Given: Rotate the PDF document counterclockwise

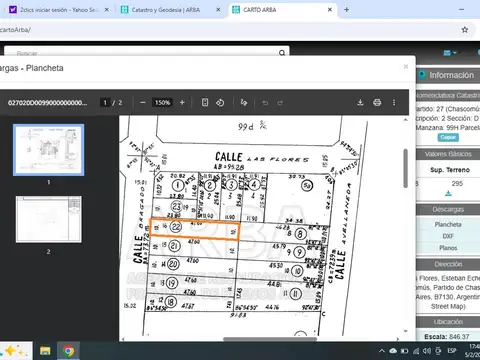Looking at the screenshot, I should click(220, 103).
